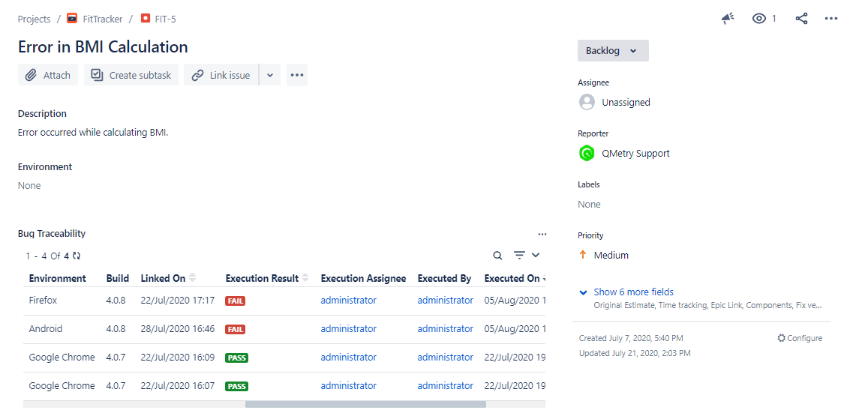Click Environment field value None
Screen dimensions: 868x413
pyautogui.click(x=29, y=185)
